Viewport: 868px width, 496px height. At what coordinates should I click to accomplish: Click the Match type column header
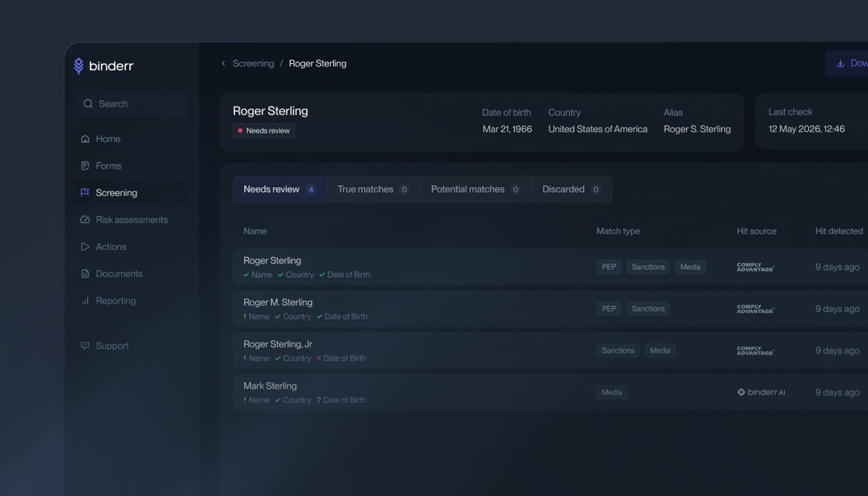coord(618,231)
